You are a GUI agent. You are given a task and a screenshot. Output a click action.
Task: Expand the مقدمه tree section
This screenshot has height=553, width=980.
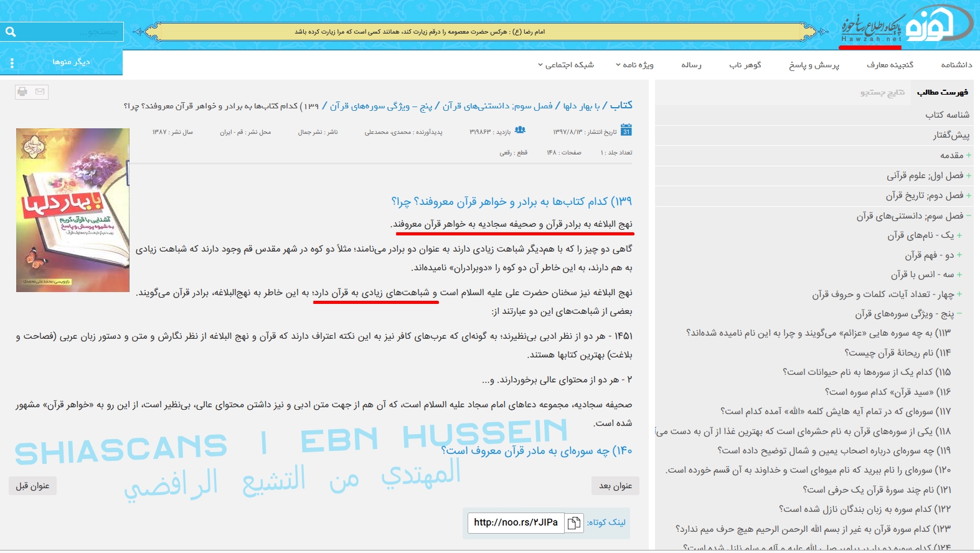(968, 155)
